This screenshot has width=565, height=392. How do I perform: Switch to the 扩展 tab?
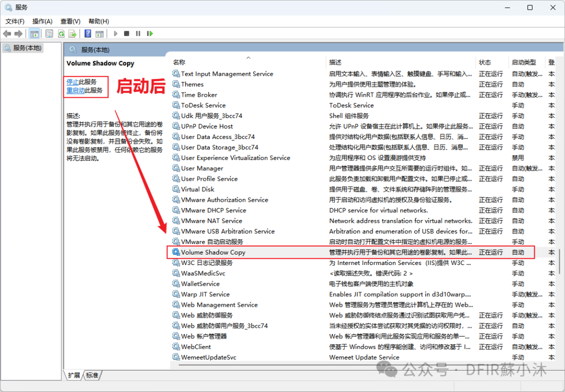point(74,375)
